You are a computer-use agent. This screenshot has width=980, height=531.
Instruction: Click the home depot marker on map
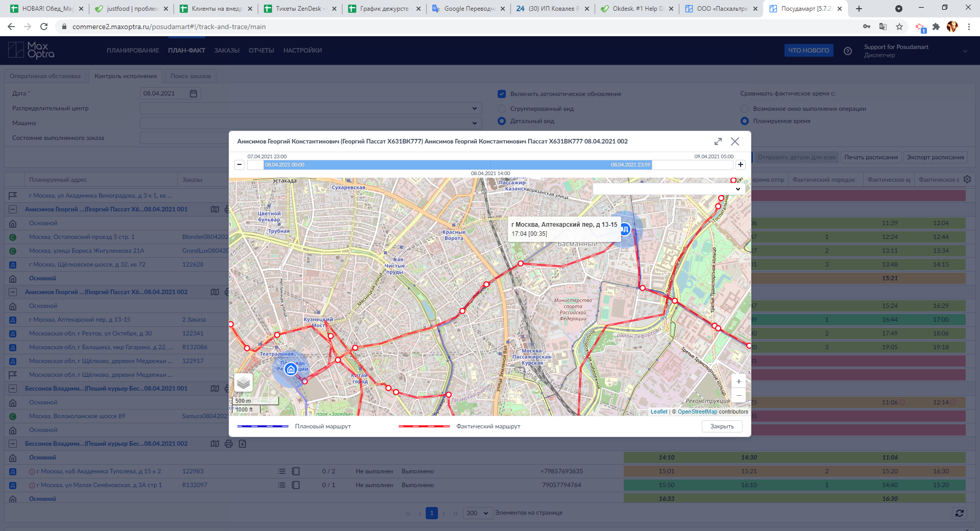tap(291, 369)
